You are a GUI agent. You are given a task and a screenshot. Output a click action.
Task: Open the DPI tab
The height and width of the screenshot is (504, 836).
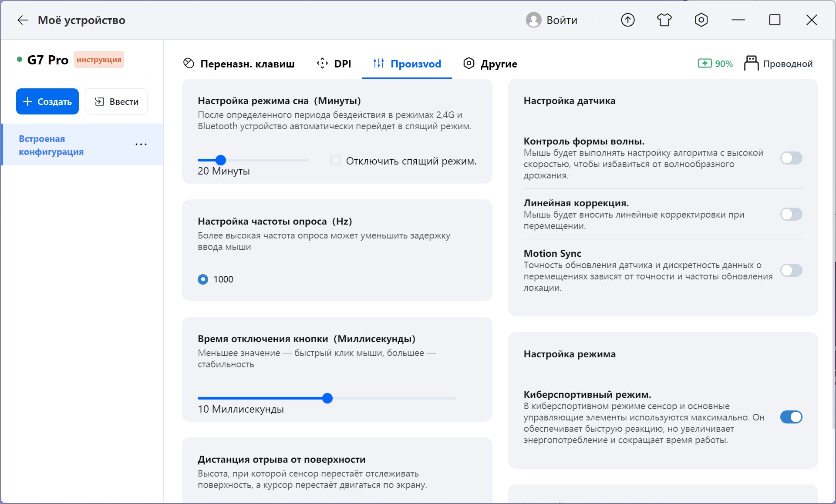[x=334, y=64]
